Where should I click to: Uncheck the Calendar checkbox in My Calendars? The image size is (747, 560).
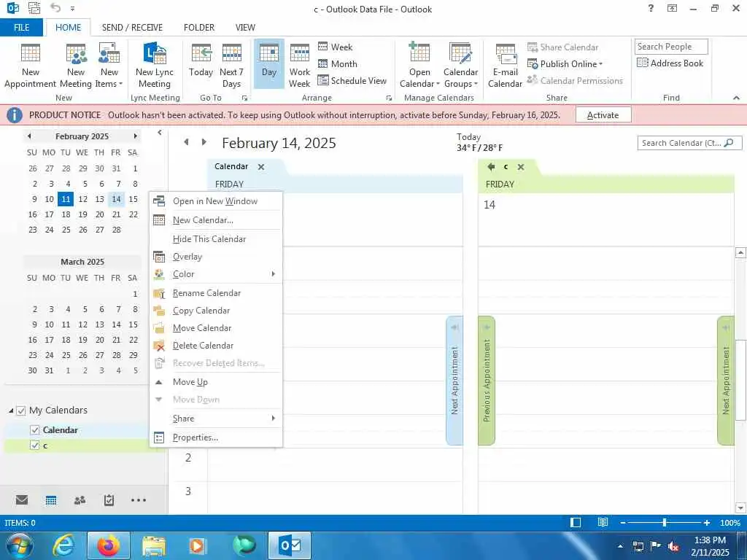click(x=34, y=430)
